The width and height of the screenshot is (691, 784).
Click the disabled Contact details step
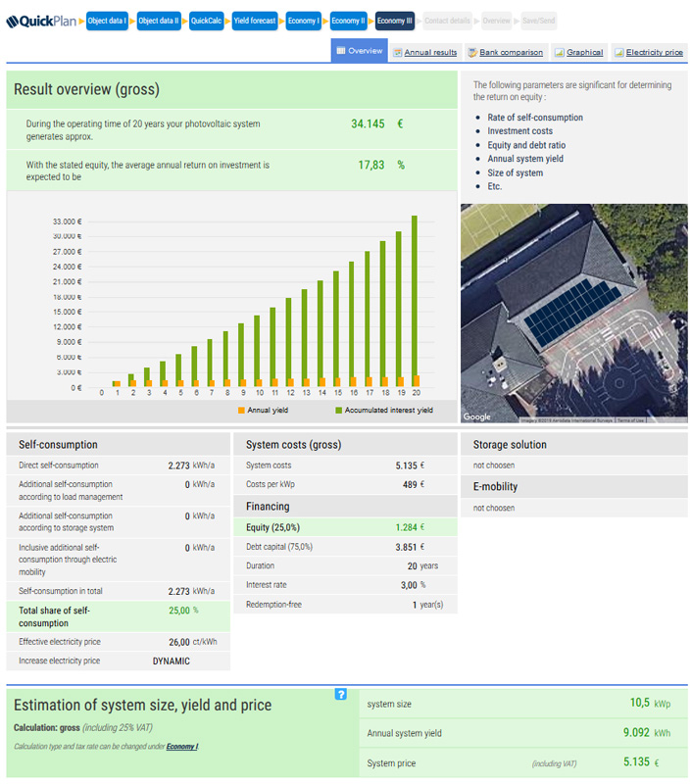point(447,21)
